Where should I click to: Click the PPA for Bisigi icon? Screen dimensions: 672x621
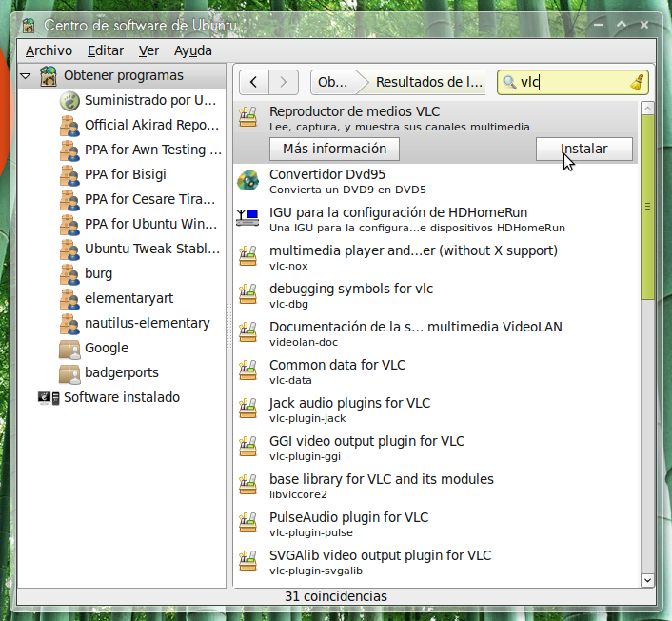tap(69, 175)
